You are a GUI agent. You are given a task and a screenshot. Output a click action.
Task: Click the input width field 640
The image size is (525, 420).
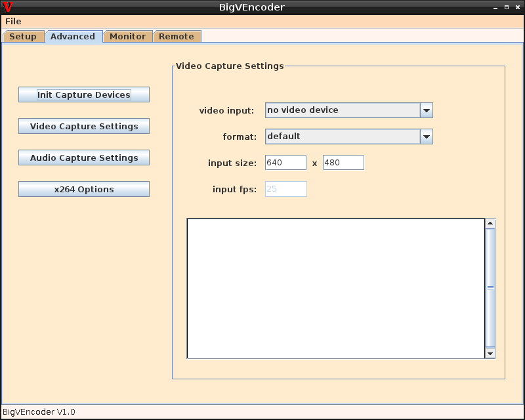point(285,163)
